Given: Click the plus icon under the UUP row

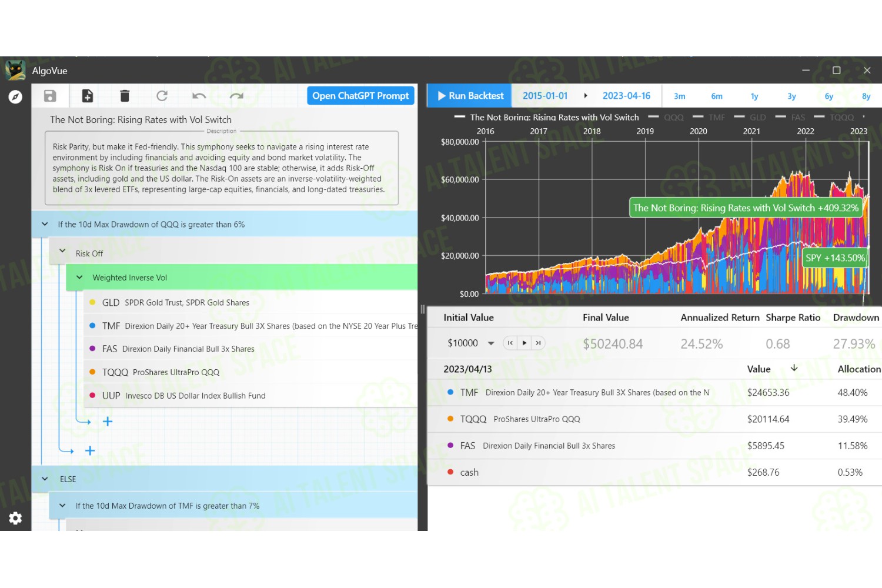Looking at the screenshot, I should [x=108, y=422].
